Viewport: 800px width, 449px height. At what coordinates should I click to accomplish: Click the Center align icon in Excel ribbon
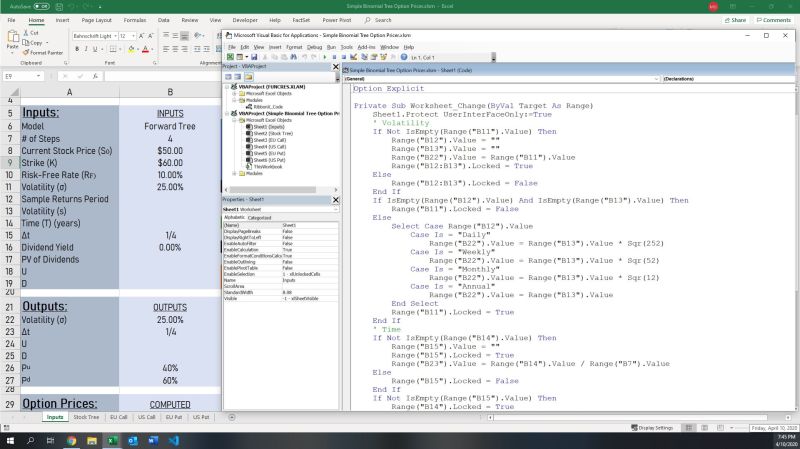point(175,49)
